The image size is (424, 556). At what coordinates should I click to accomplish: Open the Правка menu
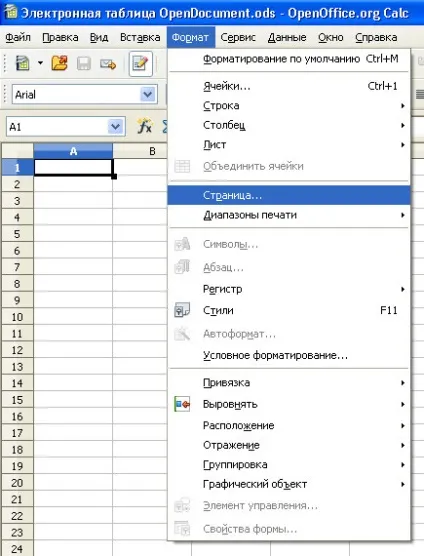click(60, 37)
